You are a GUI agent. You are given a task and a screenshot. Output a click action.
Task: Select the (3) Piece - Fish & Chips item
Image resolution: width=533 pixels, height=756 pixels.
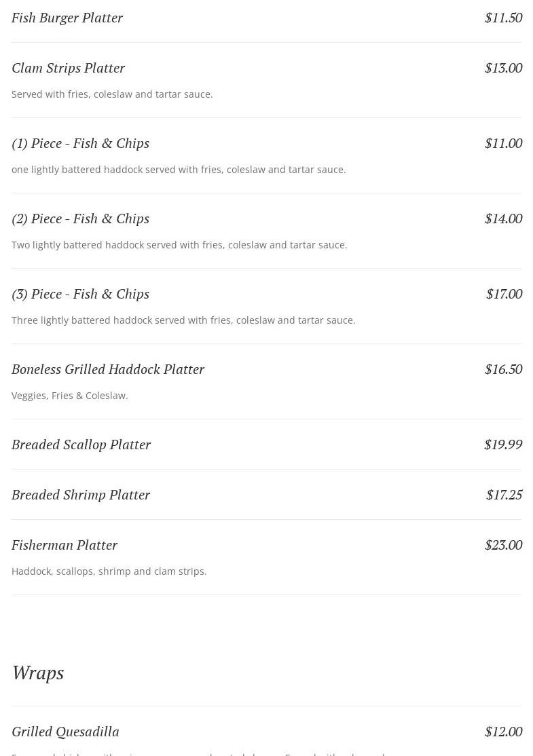click(x=80, y=294)
